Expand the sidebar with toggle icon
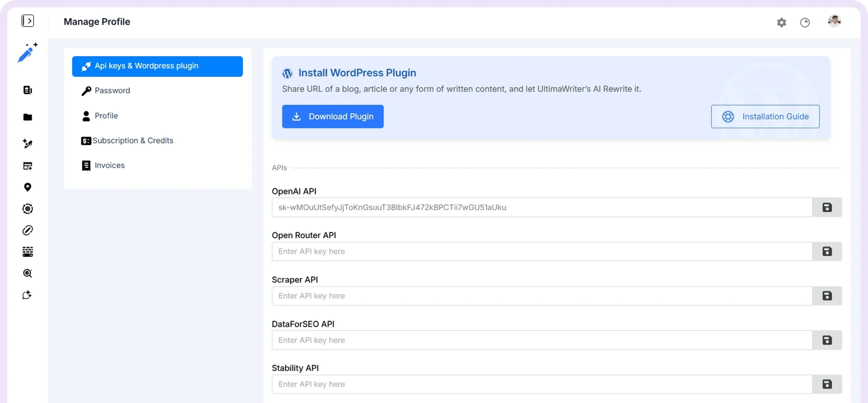 pos(27,21)
